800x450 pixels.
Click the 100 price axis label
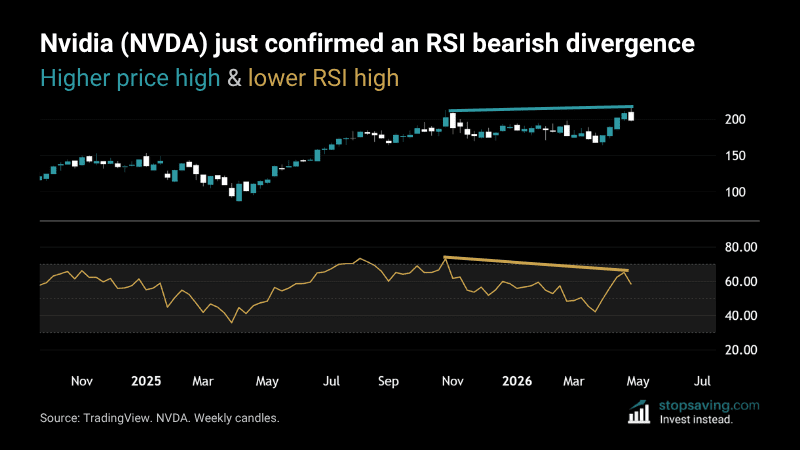pos(735,192)
